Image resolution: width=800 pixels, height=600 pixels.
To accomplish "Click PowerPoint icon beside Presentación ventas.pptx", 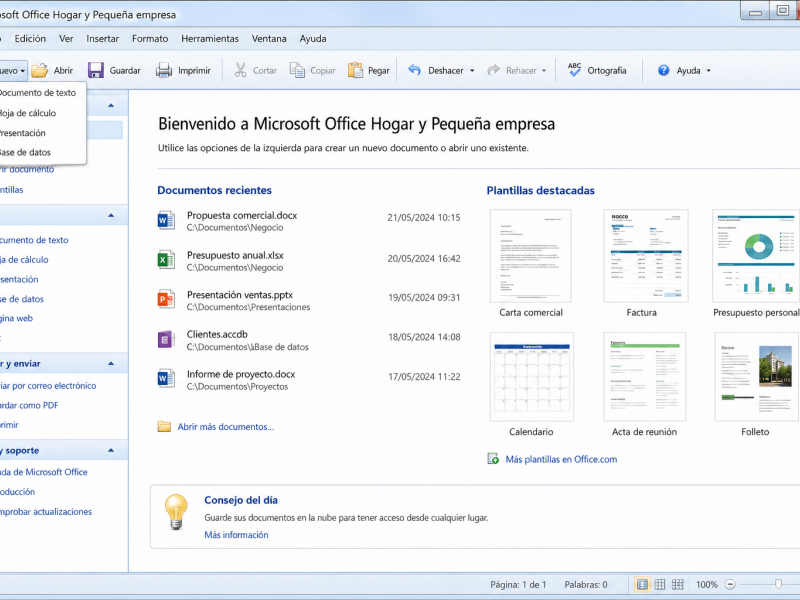I will (166, 299).
